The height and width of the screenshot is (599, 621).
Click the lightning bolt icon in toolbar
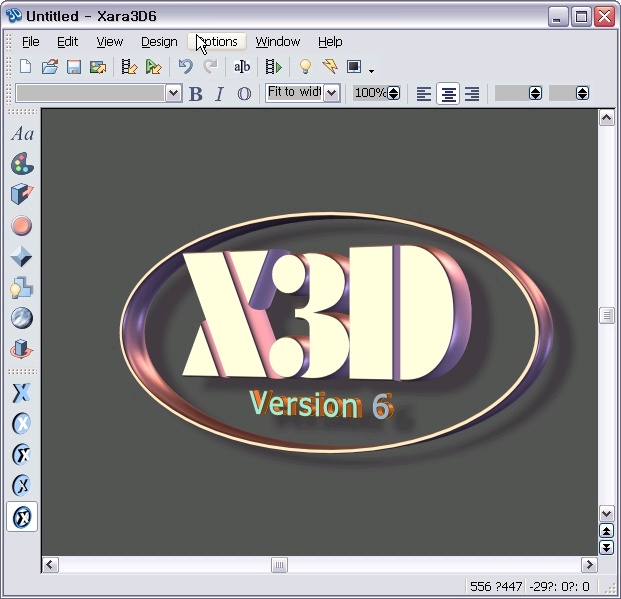[330, 67]
